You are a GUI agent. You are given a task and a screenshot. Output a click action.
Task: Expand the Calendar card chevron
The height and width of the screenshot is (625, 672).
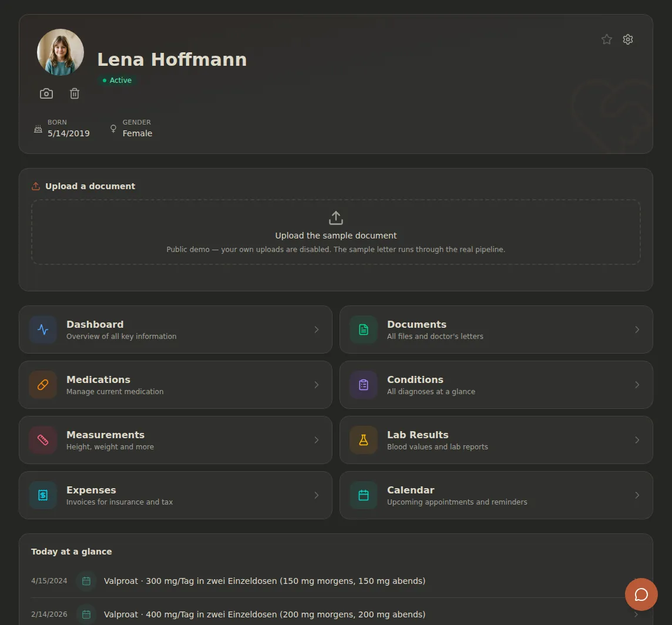click(x=637, y=495)
